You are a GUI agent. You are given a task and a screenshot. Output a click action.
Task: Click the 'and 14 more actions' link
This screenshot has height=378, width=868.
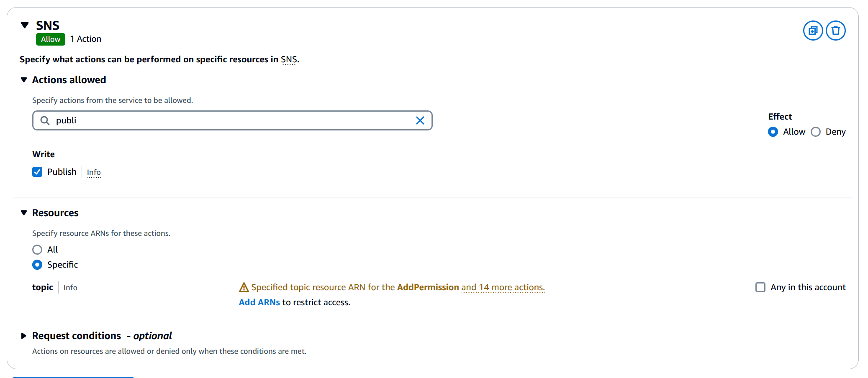[503, 287]
